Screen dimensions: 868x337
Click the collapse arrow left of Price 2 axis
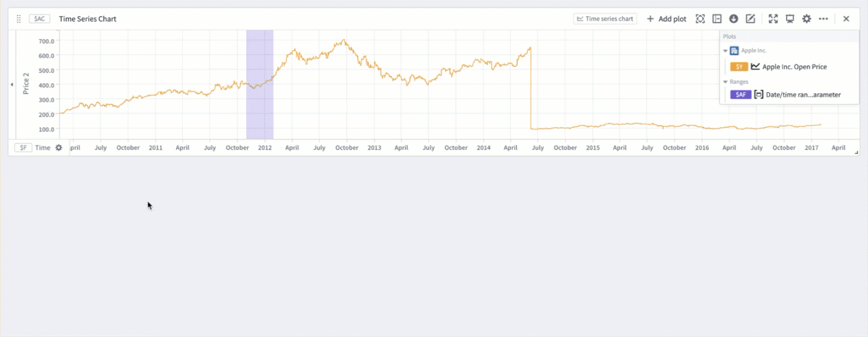click(x=12, y=84)
